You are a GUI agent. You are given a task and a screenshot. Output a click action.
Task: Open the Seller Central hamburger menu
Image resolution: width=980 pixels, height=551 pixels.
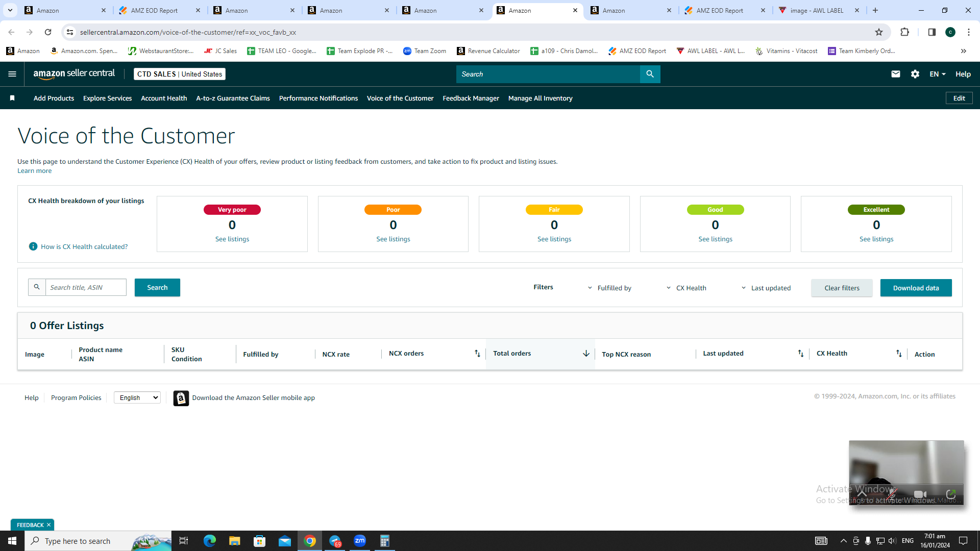[12, 74]
